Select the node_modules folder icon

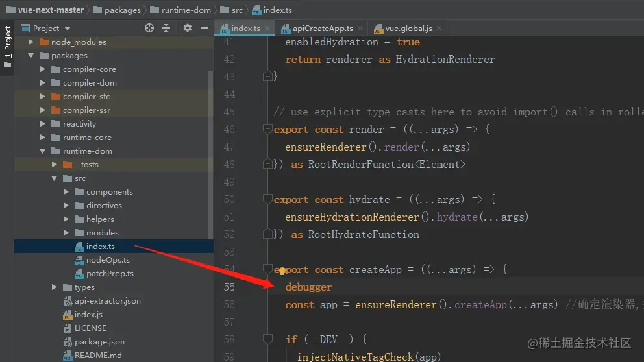[x=44, y=42]
